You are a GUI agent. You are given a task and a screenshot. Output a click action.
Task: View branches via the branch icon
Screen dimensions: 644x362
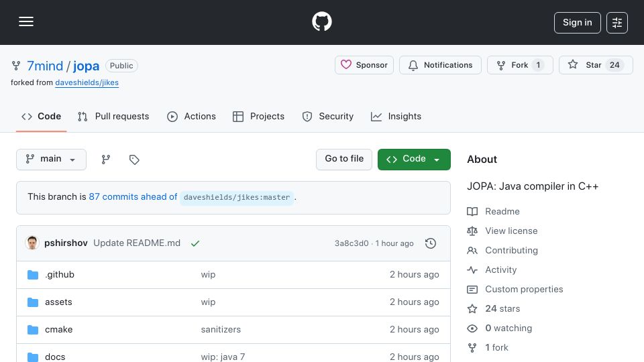tap(106, 160)
